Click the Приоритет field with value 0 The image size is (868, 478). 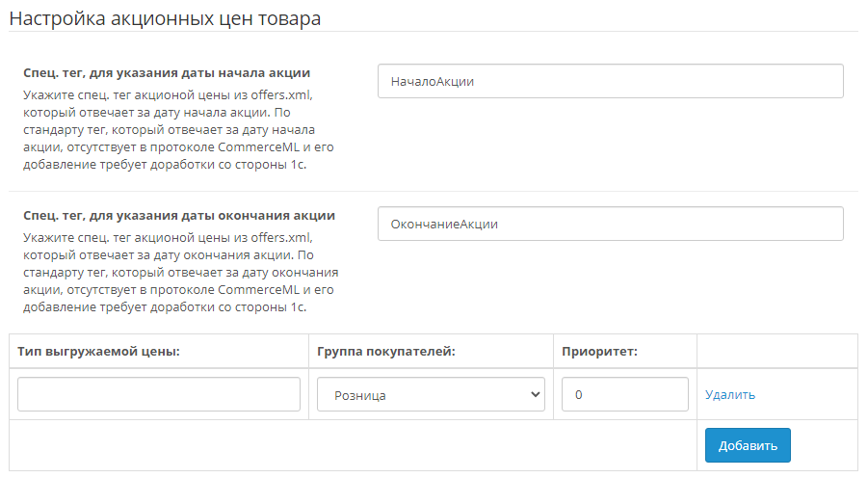pyautogui.click(x=625, y=394)
